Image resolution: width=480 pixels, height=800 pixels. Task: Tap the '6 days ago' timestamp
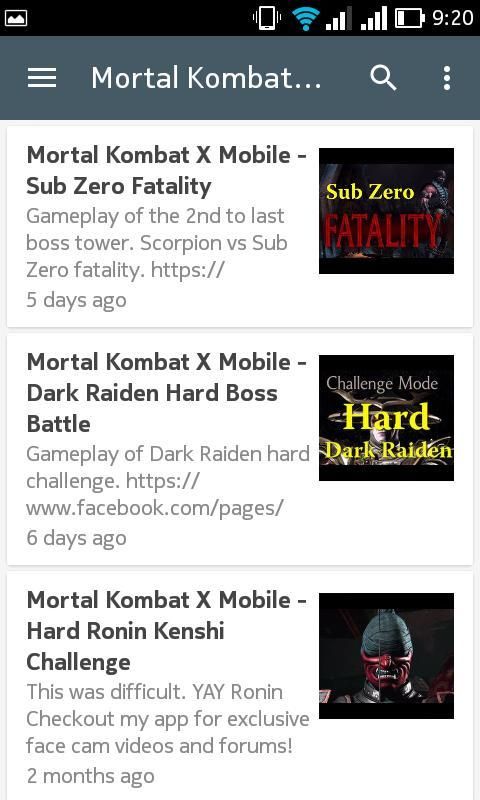(x=77, y=538)
